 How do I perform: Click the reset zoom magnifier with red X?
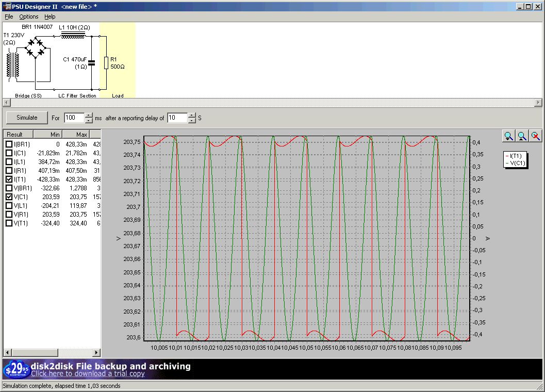536,136
